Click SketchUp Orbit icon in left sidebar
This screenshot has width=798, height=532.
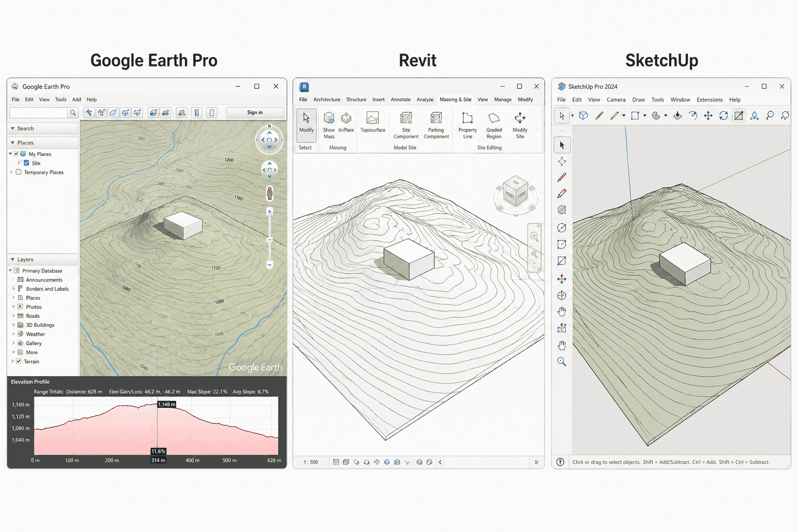tap(562, 296)
